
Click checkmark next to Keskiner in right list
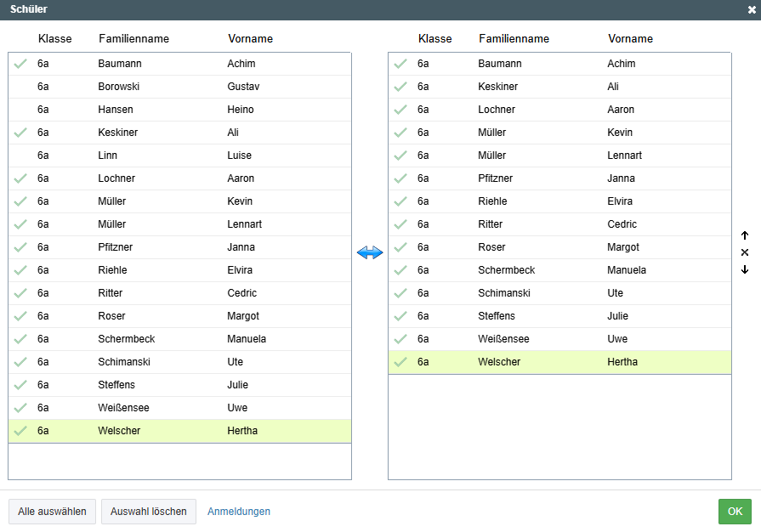coord(401,87)
